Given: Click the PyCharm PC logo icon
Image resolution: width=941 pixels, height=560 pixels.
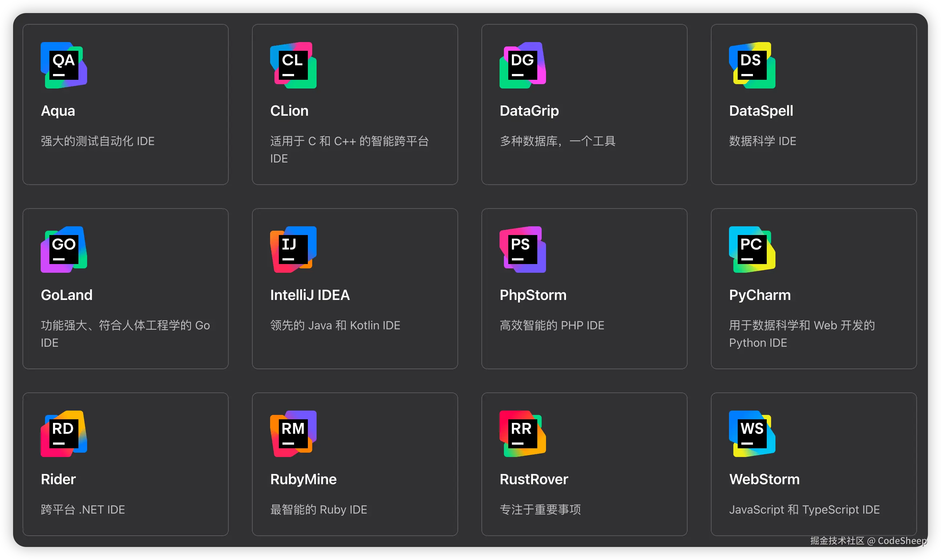Looking at the screenshot, I should (752, 250).
